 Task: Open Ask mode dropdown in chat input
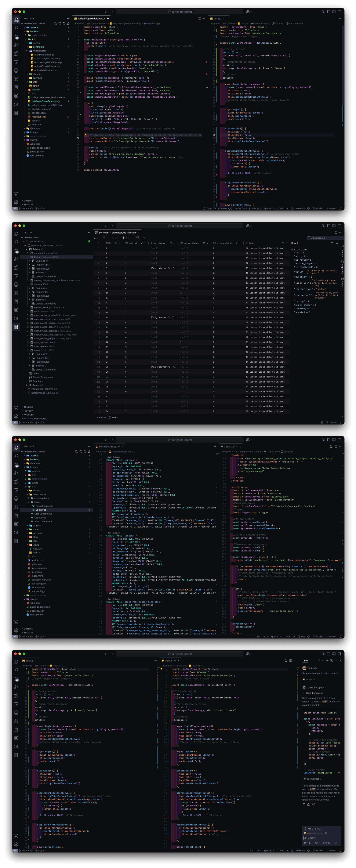tap(318, 843)
